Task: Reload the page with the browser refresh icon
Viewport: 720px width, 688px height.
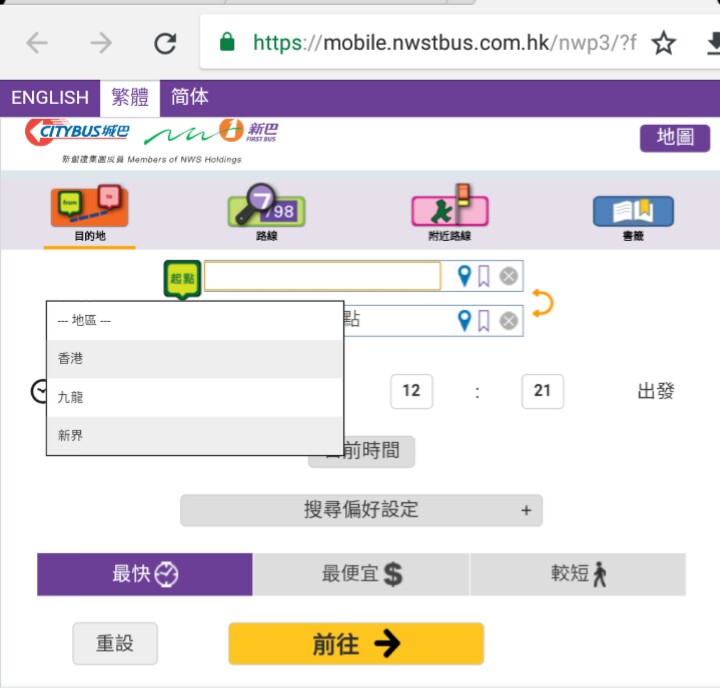Action: [165, 43]
